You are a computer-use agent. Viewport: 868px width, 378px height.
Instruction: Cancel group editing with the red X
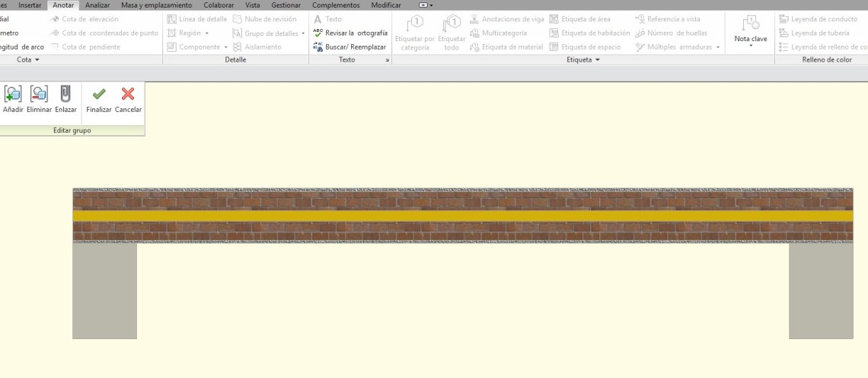tap(128, 94)
